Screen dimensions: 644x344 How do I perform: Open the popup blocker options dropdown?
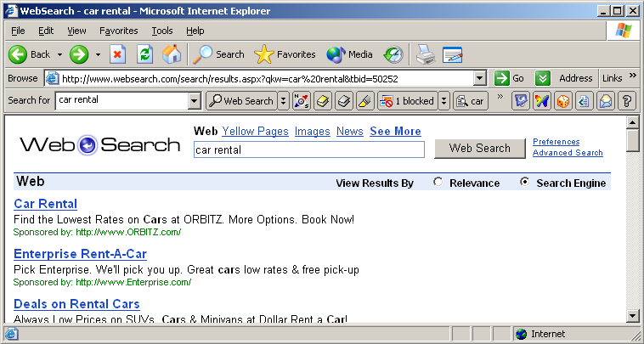pyautogui.click(x=443, y=100)
